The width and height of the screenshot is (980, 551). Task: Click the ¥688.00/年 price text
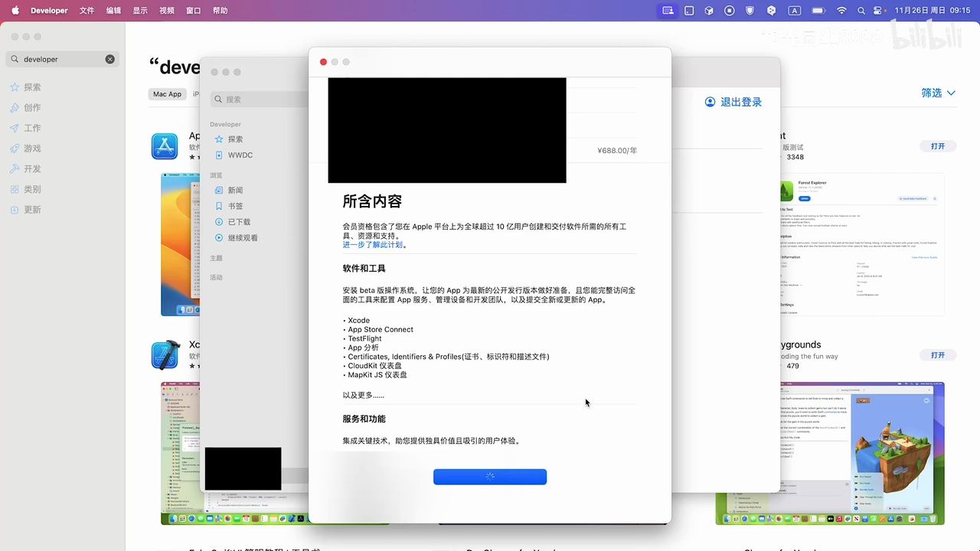tap(617, 151)
